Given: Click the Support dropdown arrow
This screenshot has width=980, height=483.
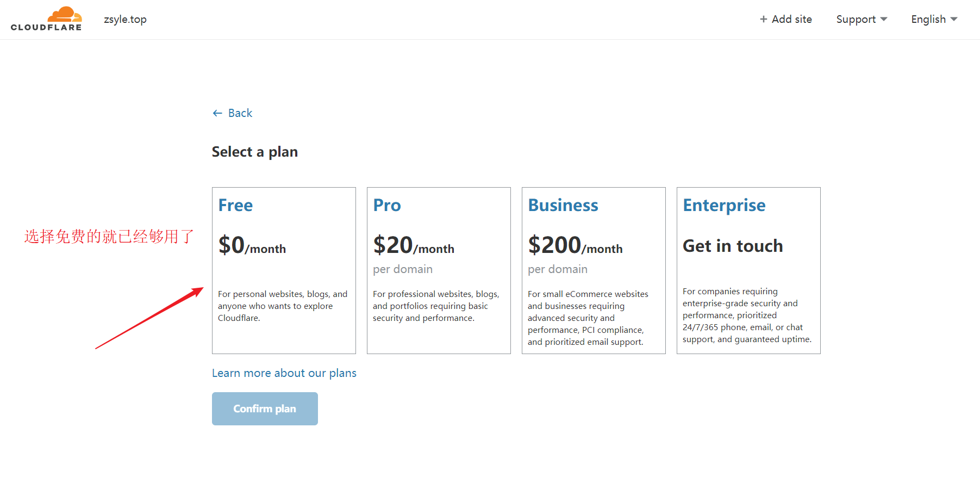Looking at the screenshot, I should (884, 20).
